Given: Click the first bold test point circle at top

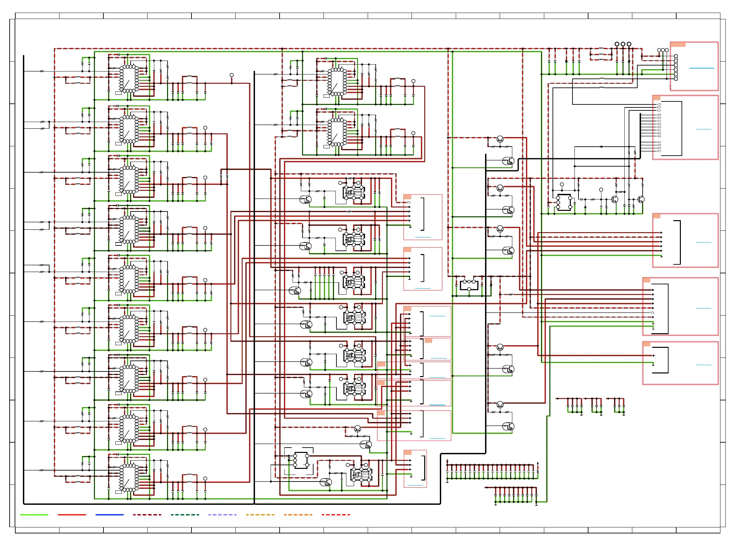Looking at the screenshot, I should (617, 44).
